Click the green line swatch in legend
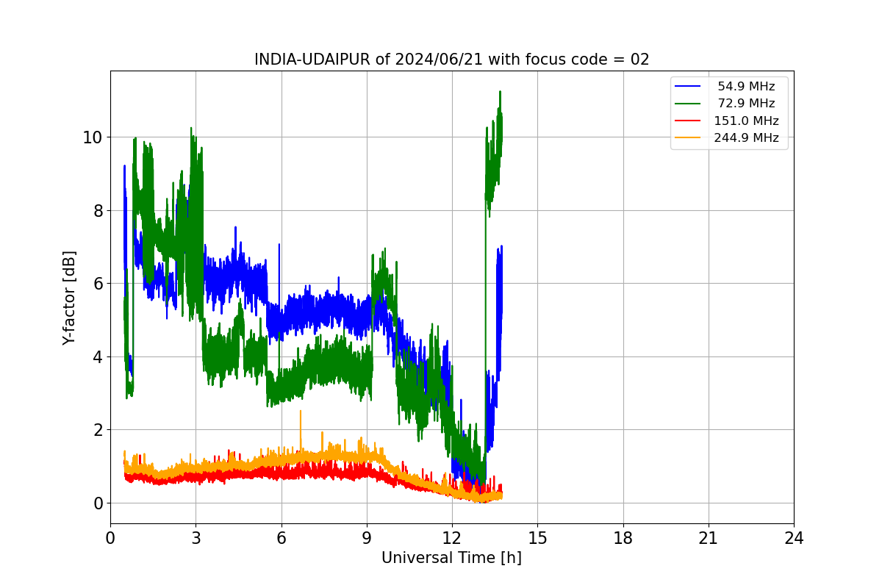The width and height of the screenshot is (882, 588). tap(688, 104)
